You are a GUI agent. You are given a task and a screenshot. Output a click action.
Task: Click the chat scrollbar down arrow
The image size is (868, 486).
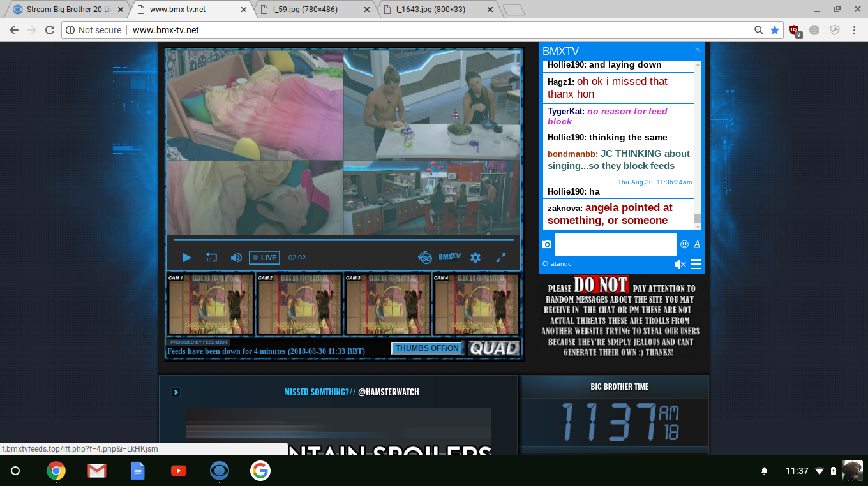pos(698,226)
